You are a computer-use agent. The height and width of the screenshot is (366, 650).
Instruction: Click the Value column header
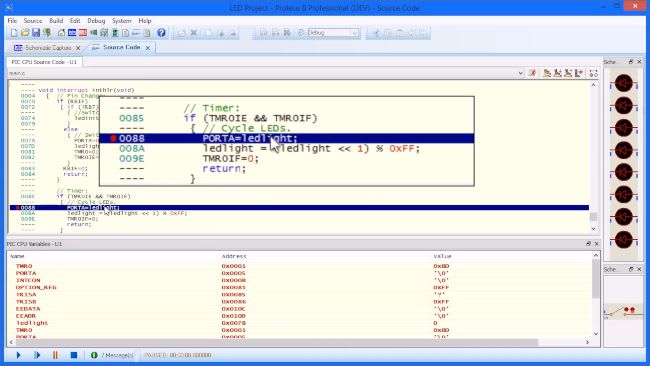click(x=442, y=256)
